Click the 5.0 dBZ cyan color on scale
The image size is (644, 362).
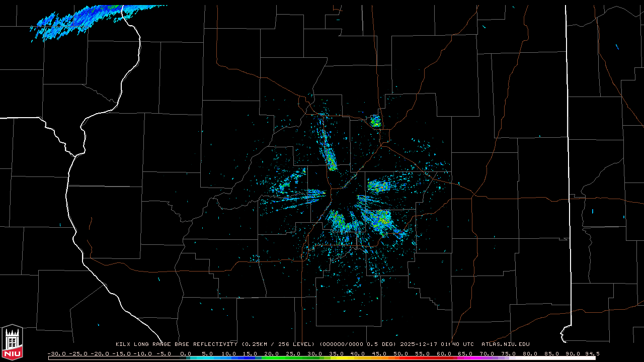(x=207, y=358)
